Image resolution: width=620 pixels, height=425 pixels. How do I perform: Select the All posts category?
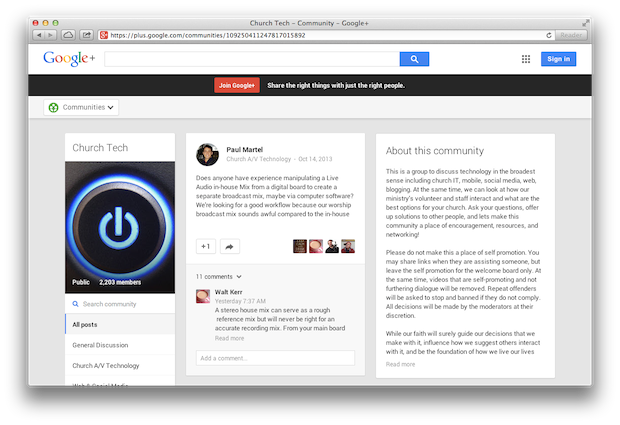120,324
